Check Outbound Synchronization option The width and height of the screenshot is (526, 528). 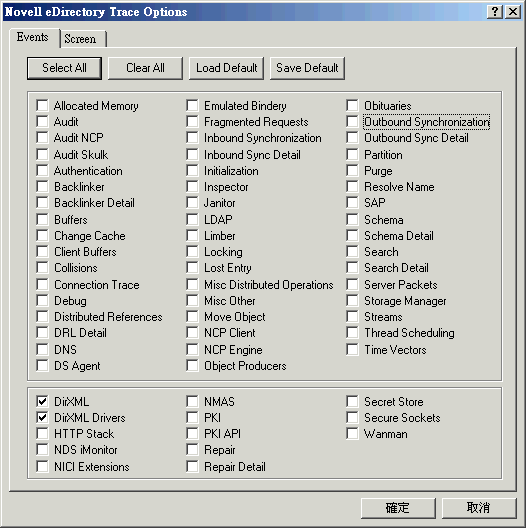coord(352,121)
